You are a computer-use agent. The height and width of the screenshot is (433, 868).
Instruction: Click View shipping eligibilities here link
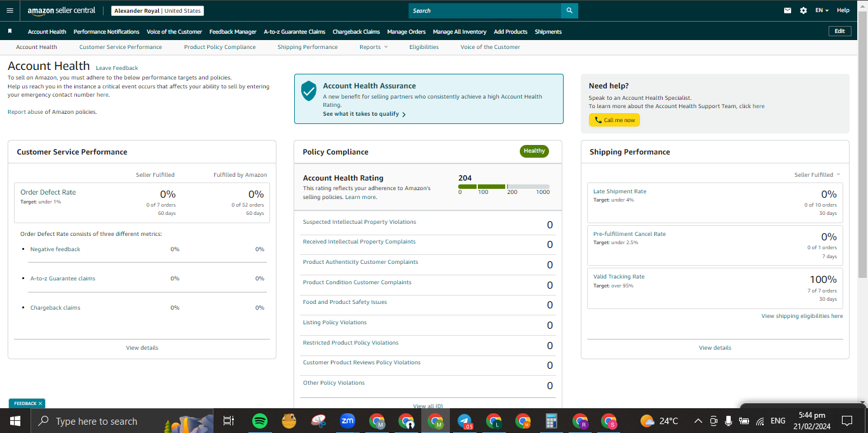click(x=802, y=316)
